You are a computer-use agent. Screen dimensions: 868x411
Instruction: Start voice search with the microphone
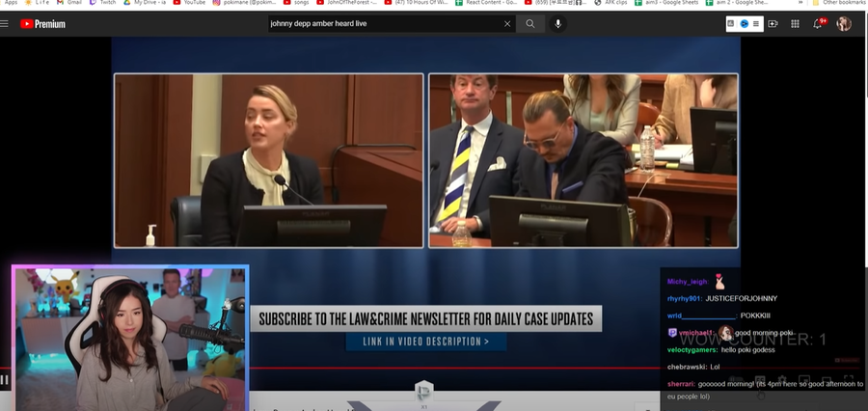point(557,23)
